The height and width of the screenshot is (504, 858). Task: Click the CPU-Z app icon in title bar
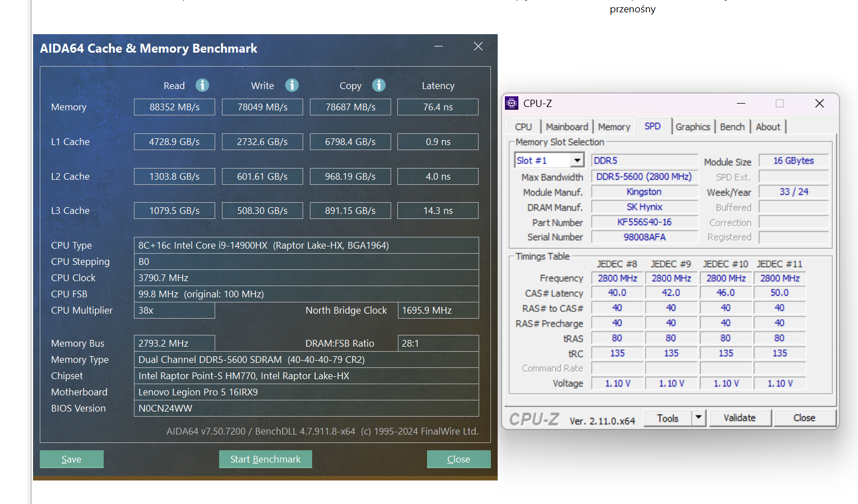512,103
